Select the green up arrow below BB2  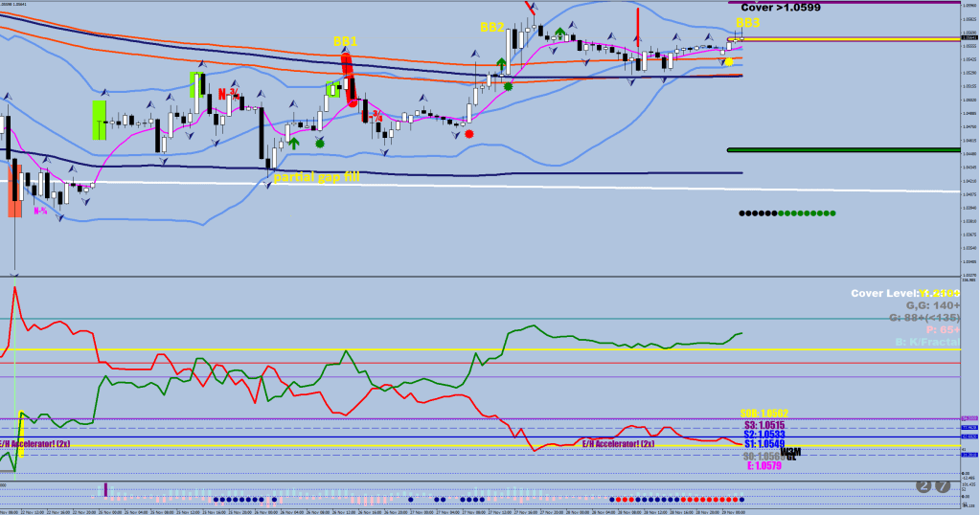pyautogui.click(x=501, y=65)
